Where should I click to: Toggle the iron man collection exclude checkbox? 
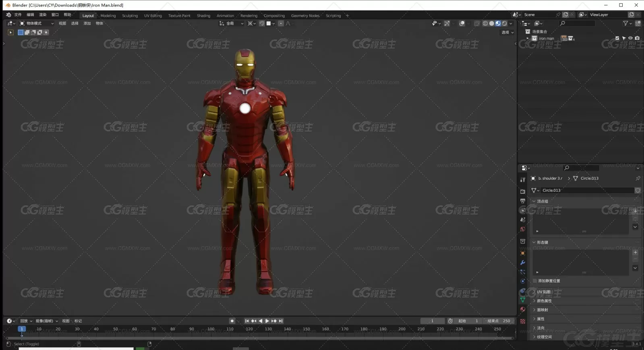click(617, 38)
